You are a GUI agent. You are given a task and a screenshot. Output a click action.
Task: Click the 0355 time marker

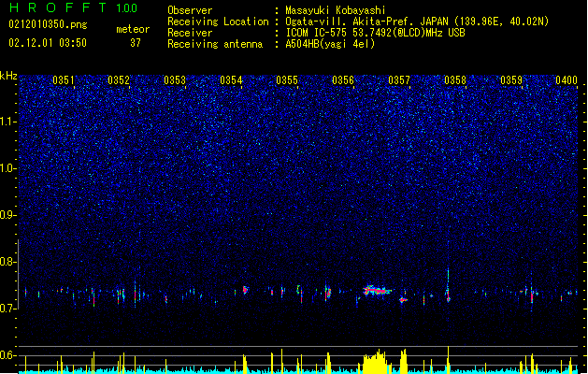tap(287, 80)
